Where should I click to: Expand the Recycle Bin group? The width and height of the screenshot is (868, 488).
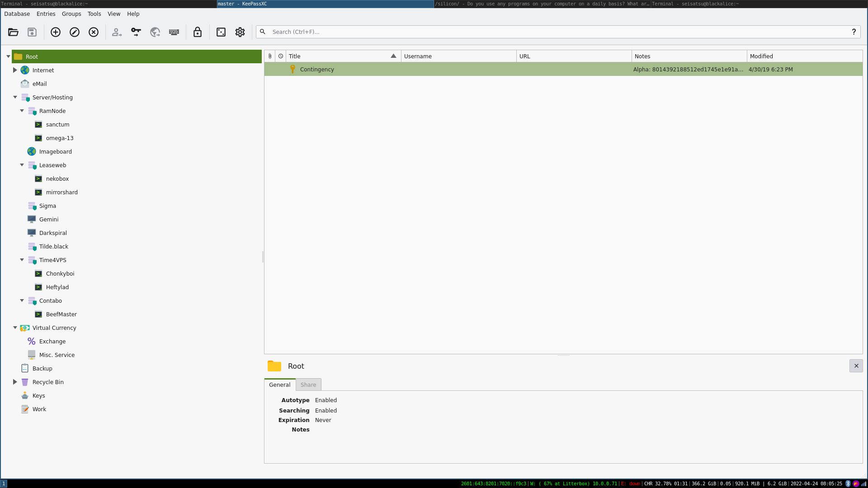[15, 382]
